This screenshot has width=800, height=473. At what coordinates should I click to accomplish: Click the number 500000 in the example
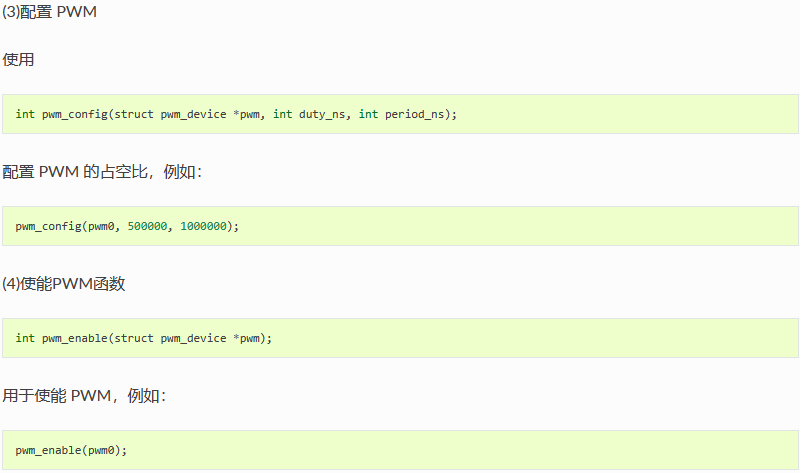point(147,226)
